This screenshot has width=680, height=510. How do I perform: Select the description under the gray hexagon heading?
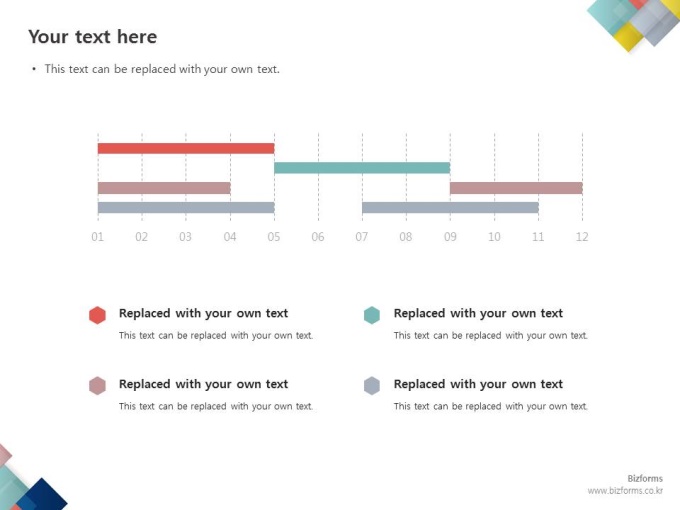pyautogui.click(x=490, y=406)
